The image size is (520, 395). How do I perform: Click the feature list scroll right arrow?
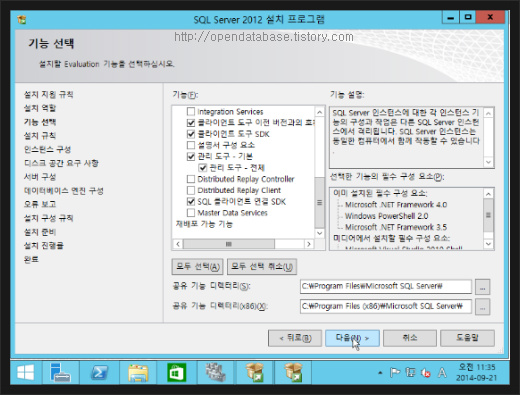(309, 244)
